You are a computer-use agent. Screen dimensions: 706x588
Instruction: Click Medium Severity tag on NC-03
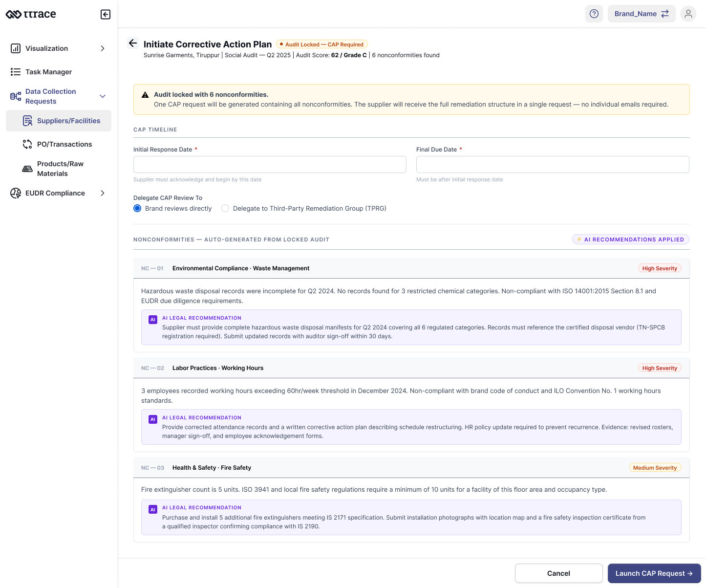tap(655, 468)
